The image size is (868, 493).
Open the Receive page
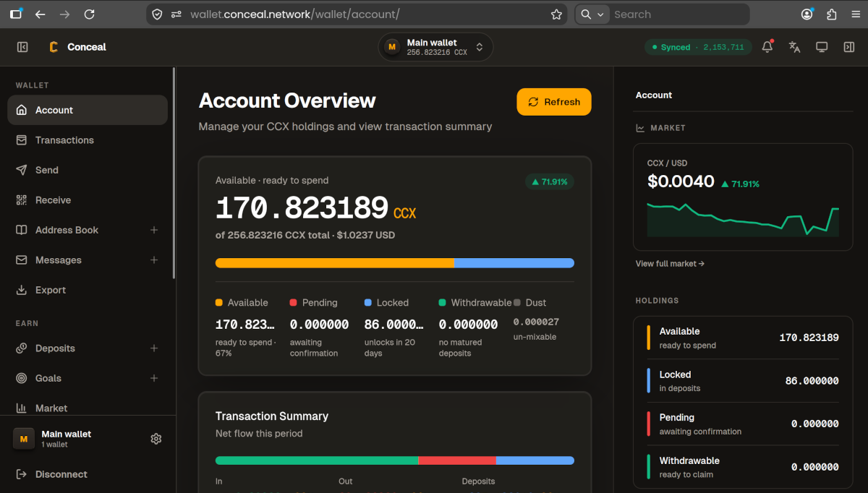pos(88,200)
